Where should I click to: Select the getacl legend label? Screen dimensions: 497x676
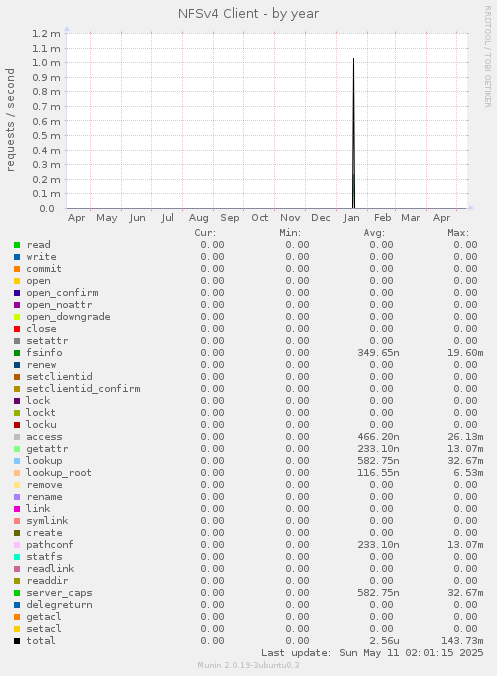(44, 617)
